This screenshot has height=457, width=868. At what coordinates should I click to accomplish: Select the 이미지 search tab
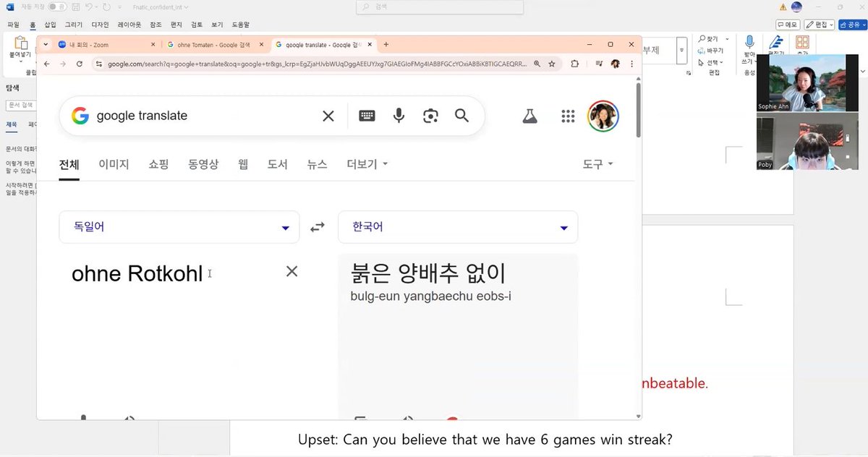click(x=114, y=164)
